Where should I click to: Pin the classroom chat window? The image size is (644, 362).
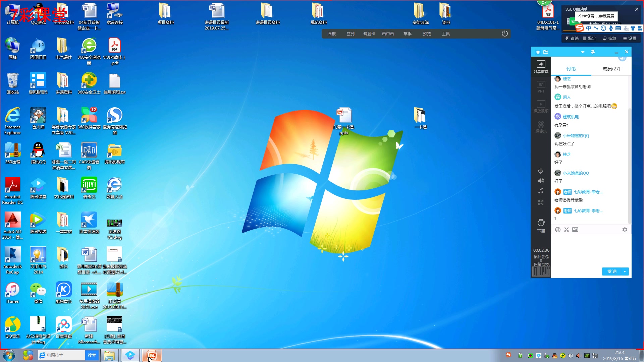pos(593,52)
